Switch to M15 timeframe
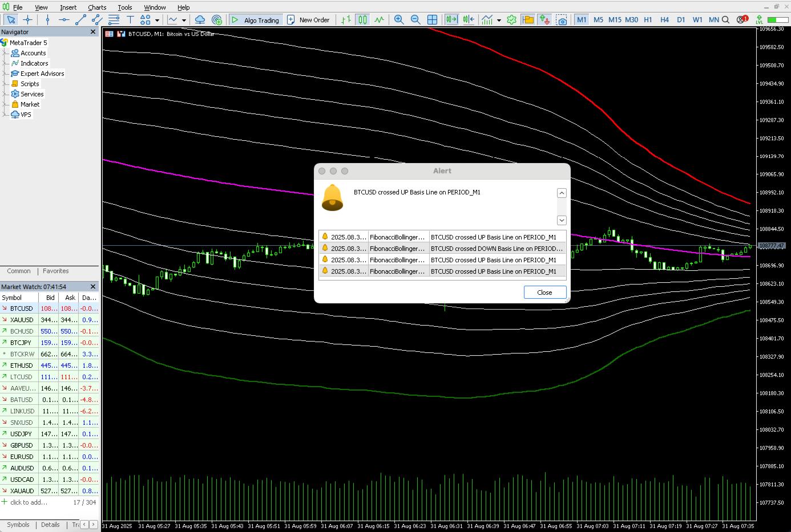This screenshot has width=791, height=532. coord(615,20)
